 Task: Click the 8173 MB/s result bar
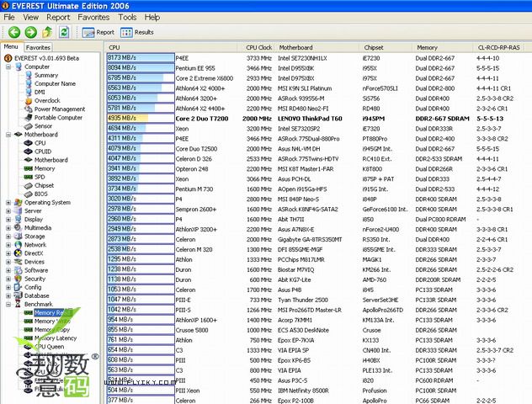(x=141, y=58)
